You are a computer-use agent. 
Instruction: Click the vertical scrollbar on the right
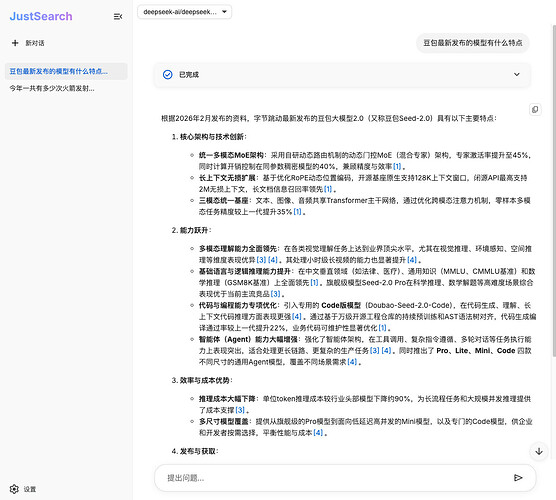coord(554,190)
